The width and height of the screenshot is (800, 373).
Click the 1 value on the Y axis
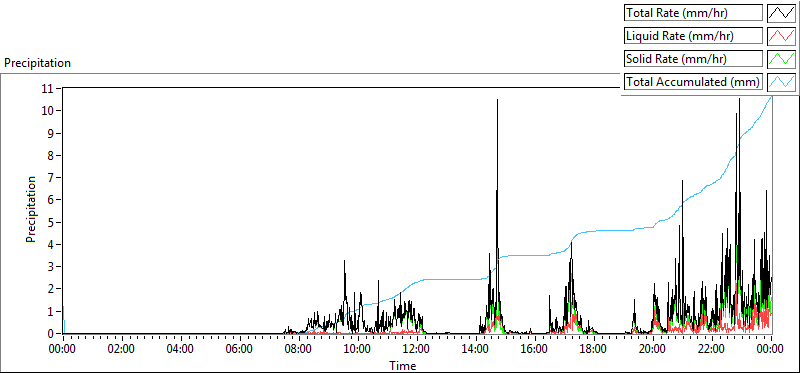52,311
